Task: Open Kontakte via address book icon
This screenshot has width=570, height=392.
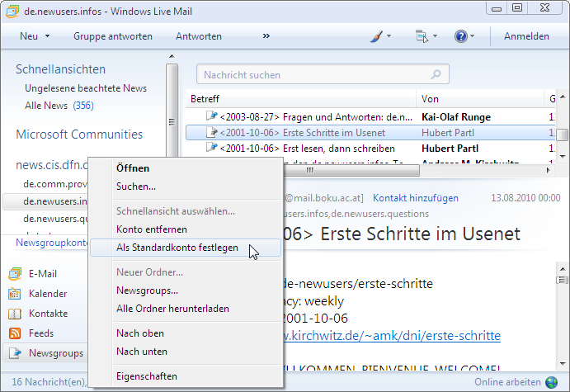Action: [14, 314]
